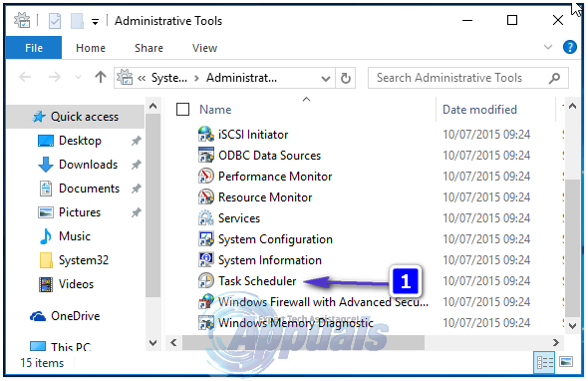
Task: Select the Services entry name
Action: 239,218
